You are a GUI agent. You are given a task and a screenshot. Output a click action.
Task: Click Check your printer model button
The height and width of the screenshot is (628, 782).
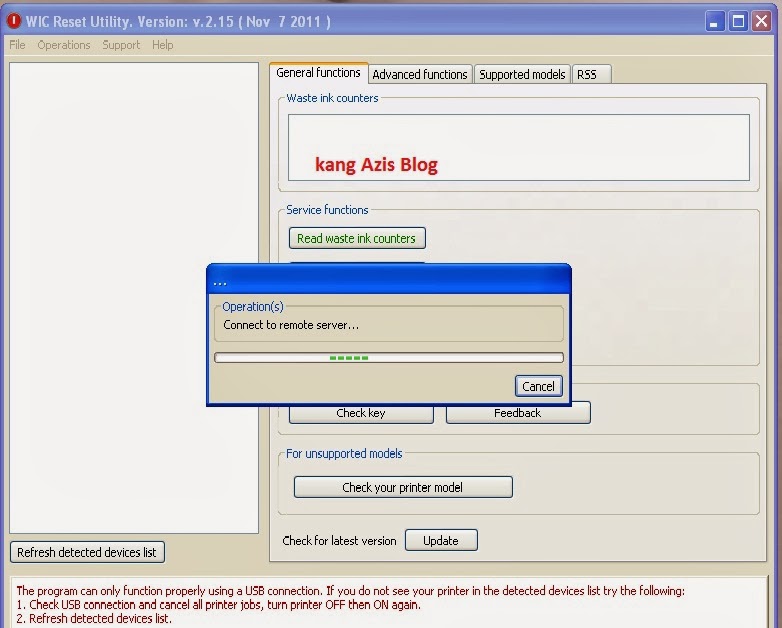pos(403,487)
